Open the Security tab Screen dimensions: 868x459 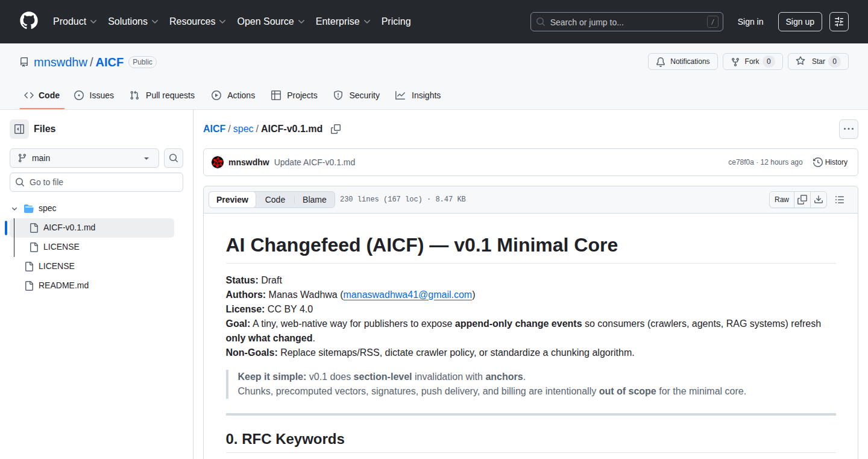[x=357, y=95]
